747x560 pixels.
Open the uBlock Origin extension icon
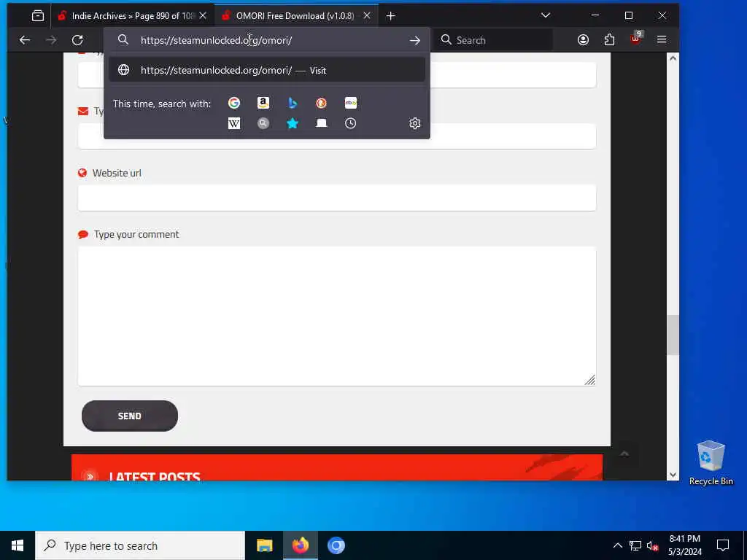tap(635, 39)
